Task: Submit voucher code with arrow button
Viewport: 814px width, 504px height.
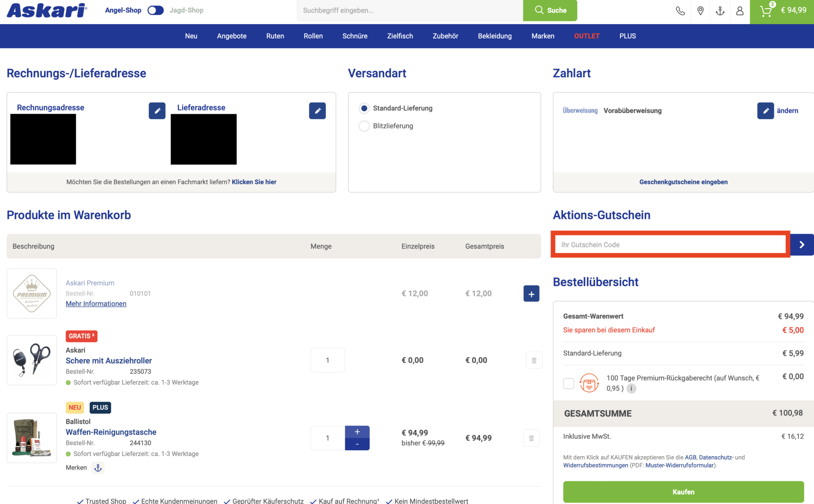Action: 802,244
